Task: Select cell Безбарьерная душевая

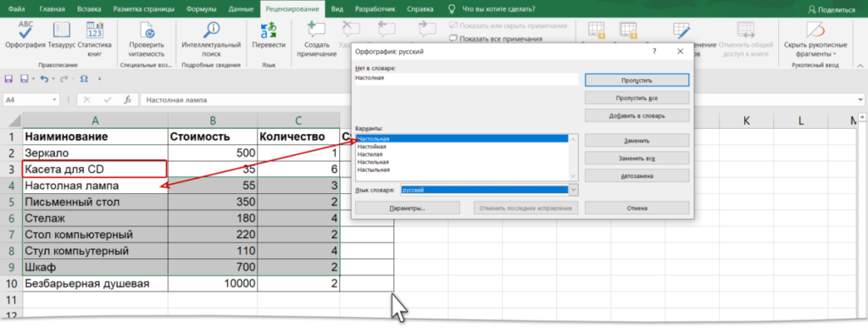Action: (x=95, y=284)
